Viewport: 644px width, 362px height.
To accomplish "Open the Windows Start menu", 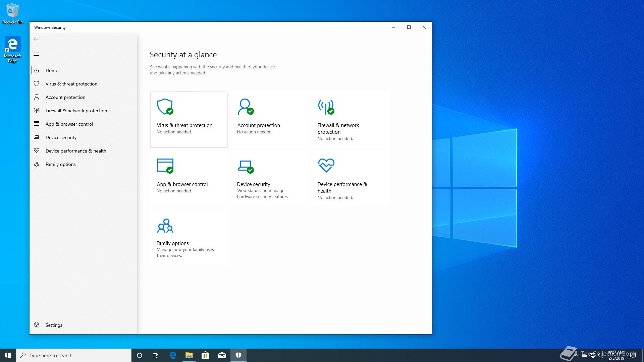I will point(8,355).
